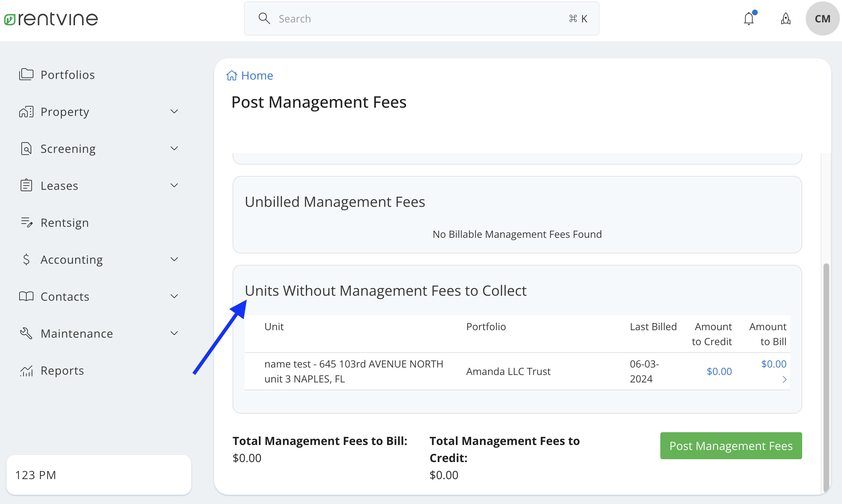Screen dimensions: 842x504
Task: Open Screening via its magnifier-document icon
Action: tap(25, 148)
